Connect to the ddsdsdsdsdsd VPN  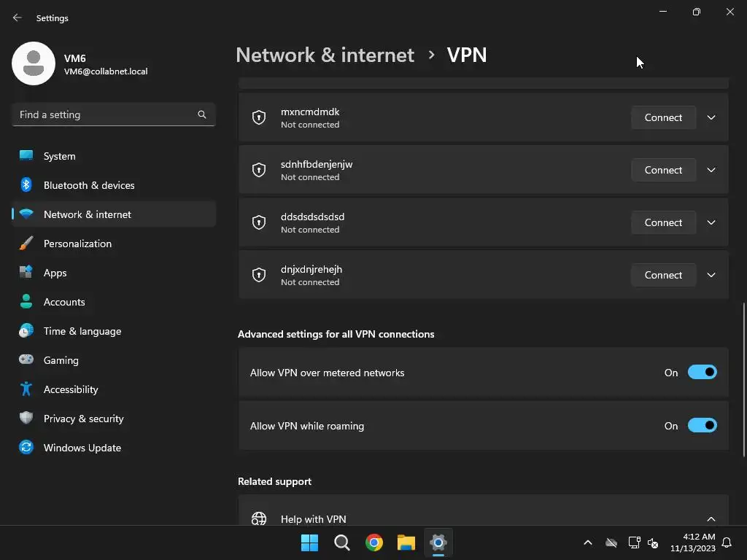point(663,222)
